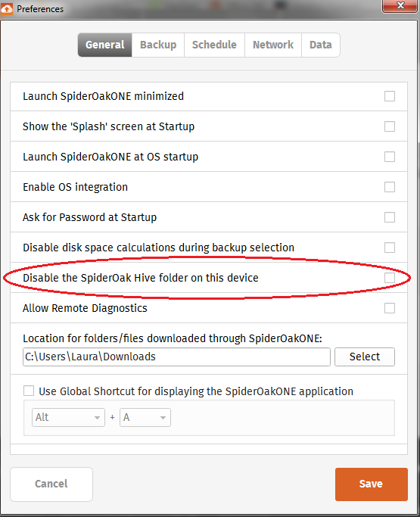Select the General tab
This screenshot has height=517, width=420.
(105, 45)
